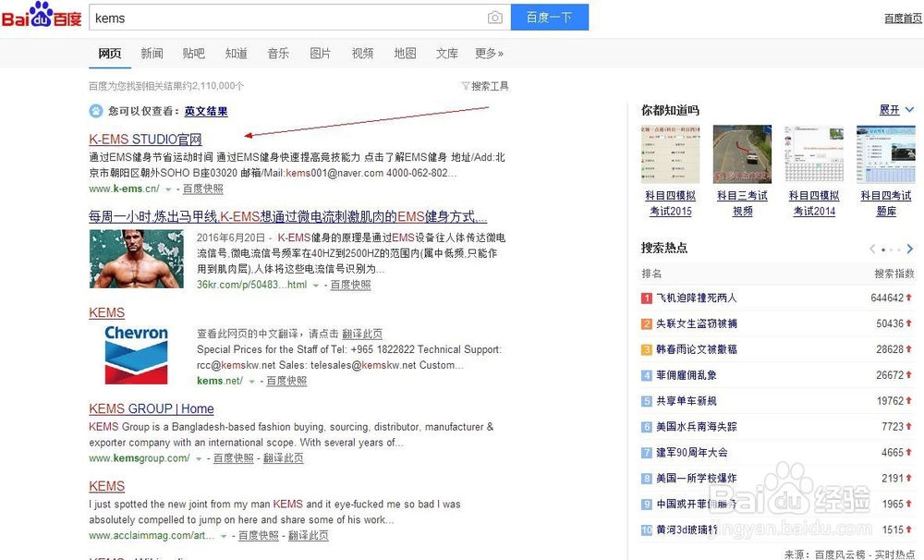Viewport: 924px width, 560px height.
Task: Open 百度快照 for www.kemsgroup.com
Action: [x=234, y=458]
